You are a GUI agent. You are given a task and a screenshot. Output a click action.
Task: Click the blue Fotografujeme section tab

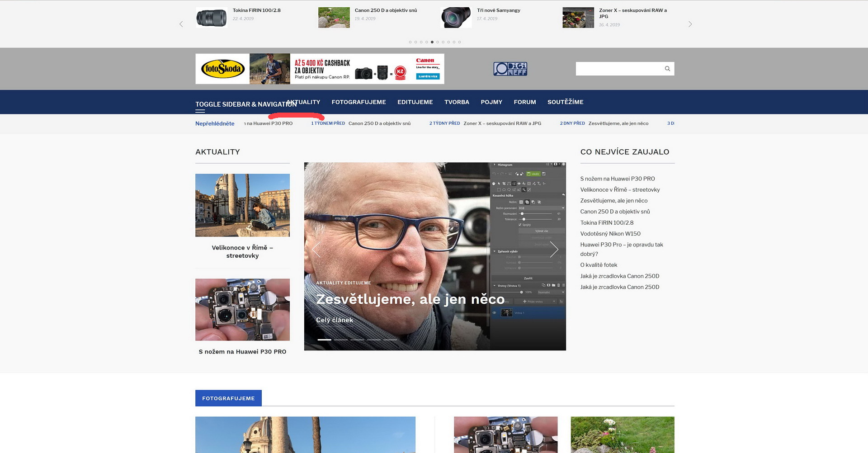coord(228,398)
